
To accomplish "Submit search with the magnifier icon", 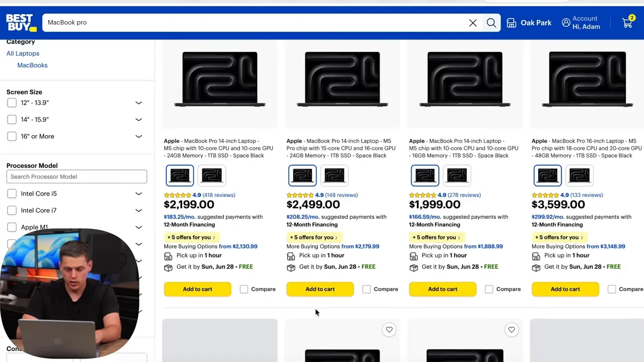I will pyautogui.click(x=491, y=23).
